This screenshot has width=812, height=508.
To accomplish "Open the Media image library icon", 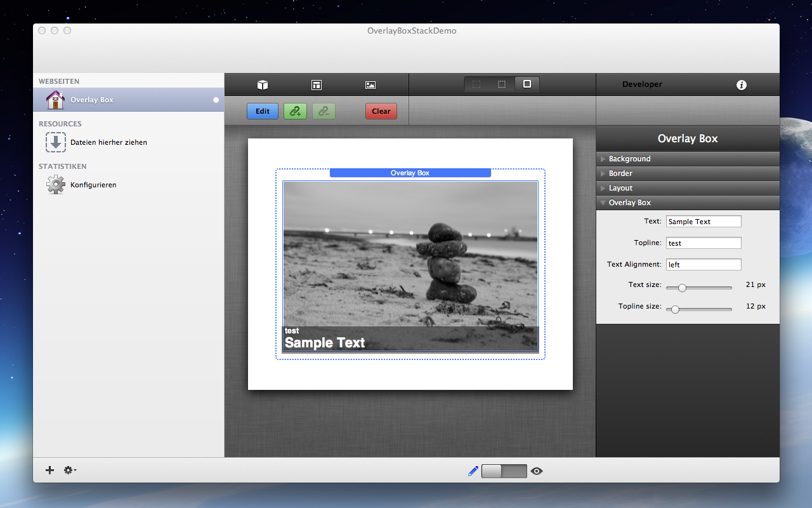I will [370, 85].
